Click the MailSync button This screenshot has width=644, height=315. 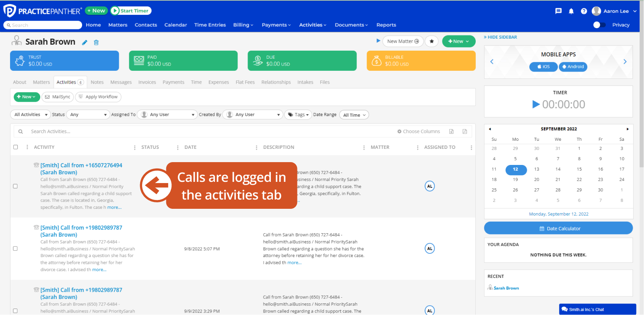(x=58, y=97)
